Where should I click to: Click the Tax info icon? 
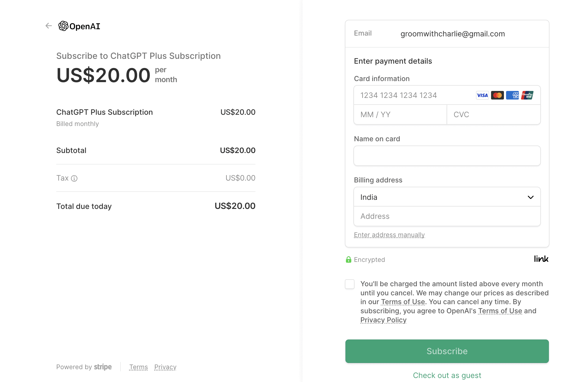click(74, 178)
